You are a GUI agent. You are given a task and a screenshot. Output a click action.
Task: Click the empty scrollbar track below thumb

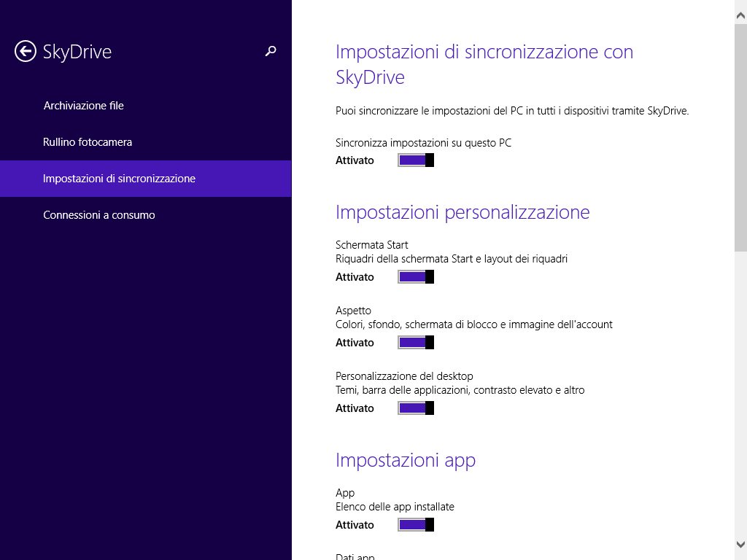click(x=740, y=394)
